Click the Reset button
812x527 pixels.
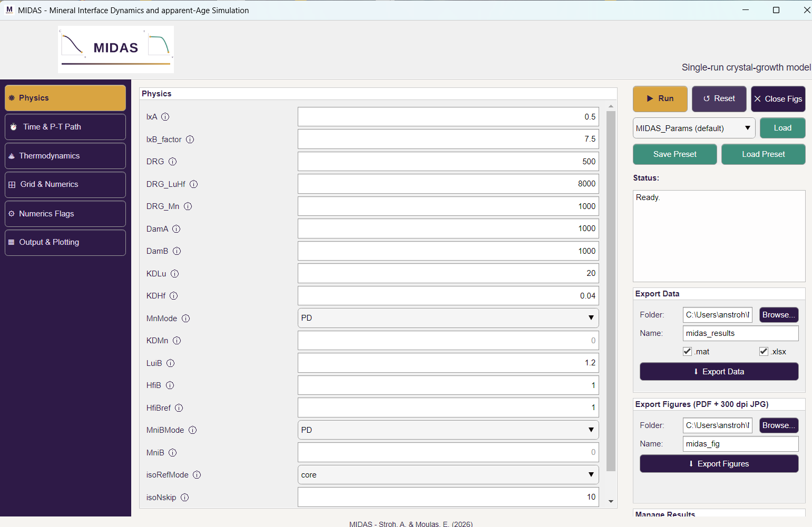pos(719,99)
